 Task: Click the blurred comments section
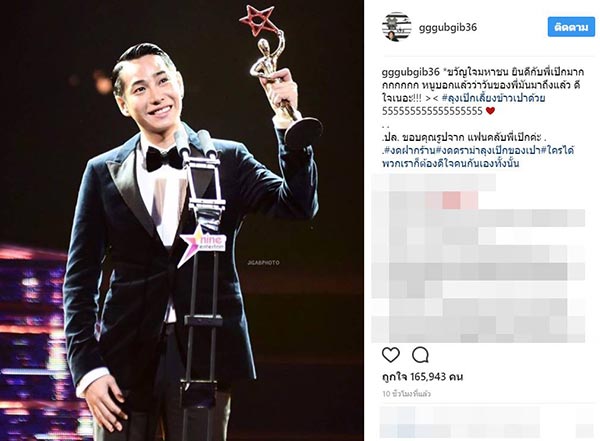(x=478, y=258)
